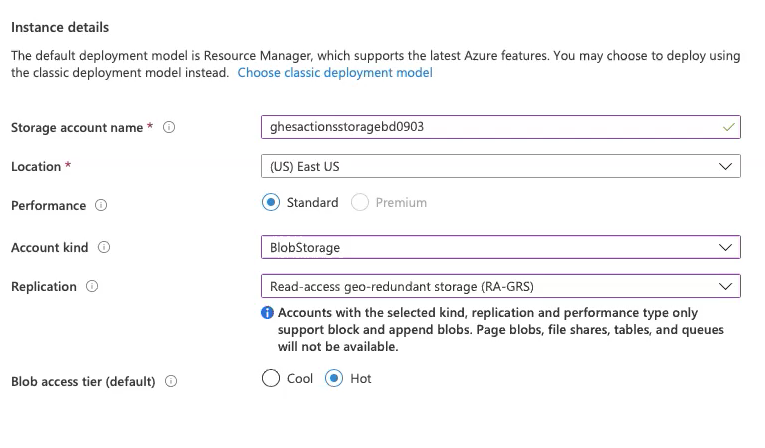Image resolution: width=765 pixels, height=448 pixels.
Task: Expand the Account kind dropdown showing BlobStorage
Action: click(500, 247)
